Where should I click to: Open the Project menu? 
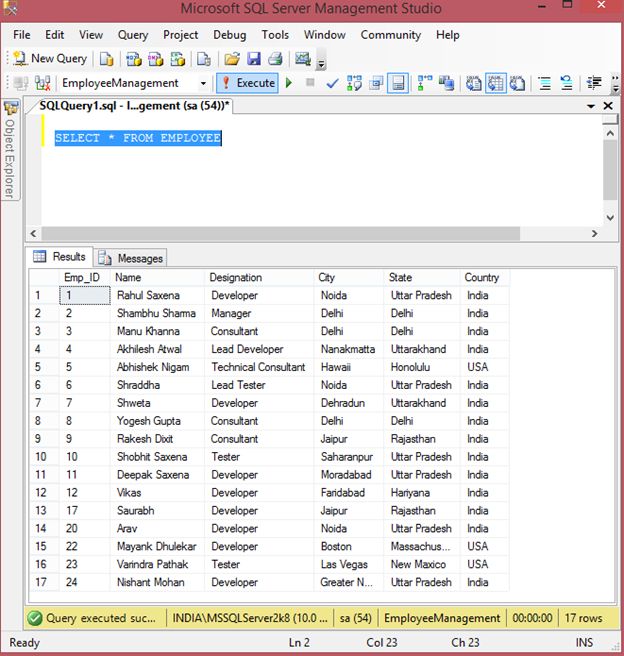coord(181,35)
